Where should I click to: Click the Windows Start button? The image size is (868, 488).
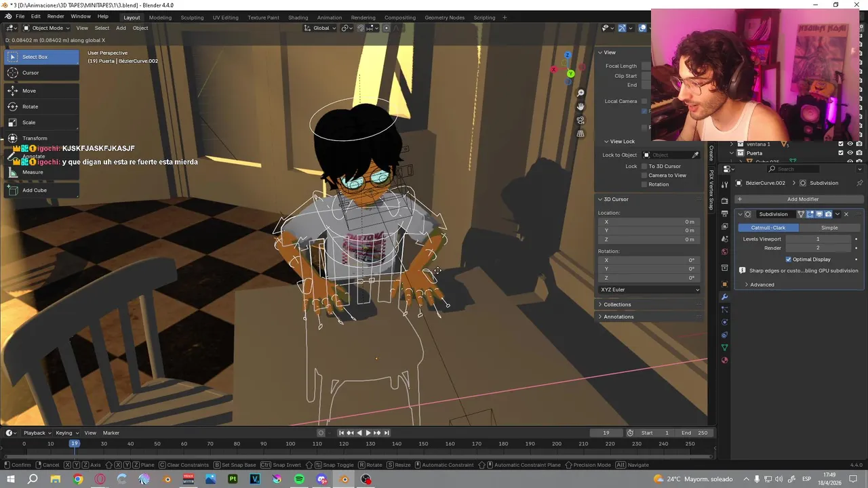pos(11,479)
